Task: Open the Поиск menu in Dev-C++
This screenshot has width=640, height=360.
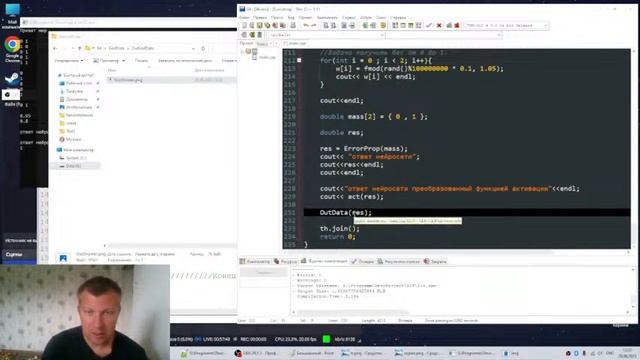Action: pyautogui.click(x=277, y=18)
